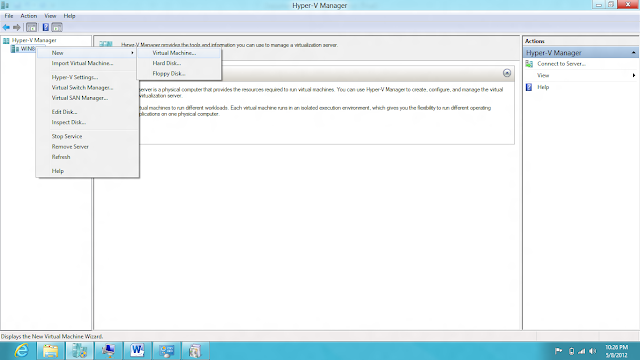The height and width of the screenshot is (360, 640).
Task: Open Internet Explorer from the taskbar
Action: coord(22,351)
